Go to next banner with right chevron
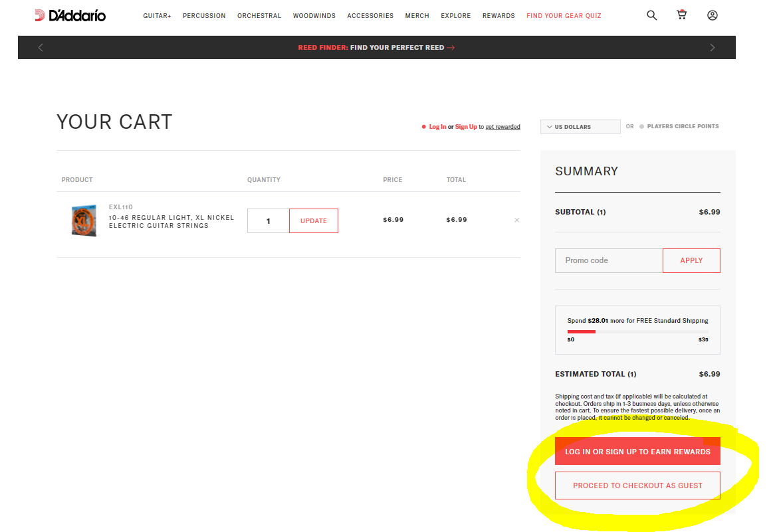This screenshot has width=773, height=532. [713, 47]
